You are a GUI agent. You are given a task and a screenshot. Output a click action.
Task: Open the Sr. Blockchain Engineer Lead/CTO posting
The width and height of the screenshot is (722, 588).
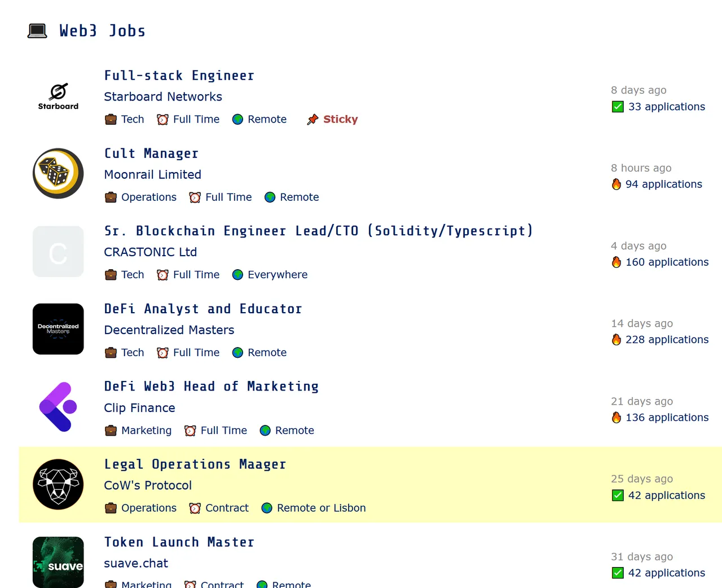point(319,231)
